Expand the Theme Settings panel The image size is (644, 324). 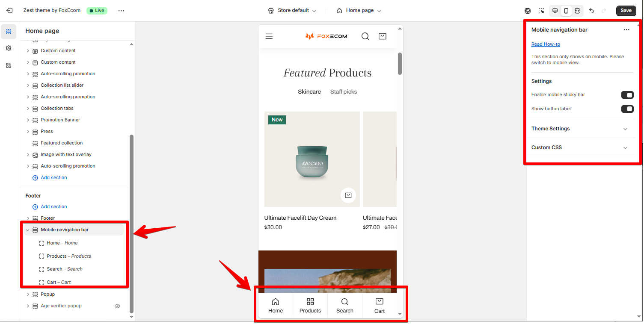click(580, 129)
